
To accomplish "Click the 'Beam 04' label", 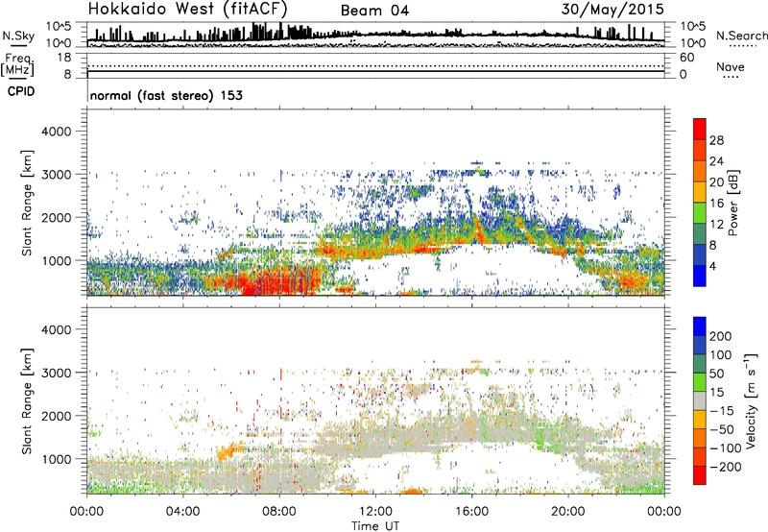I will pos(374,11).
